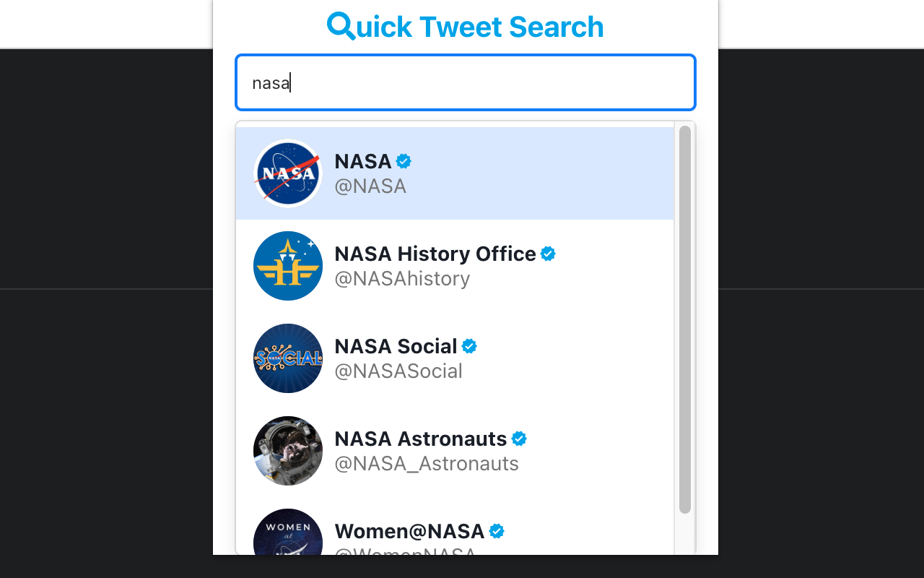The width and height of the screenshot is (924, 578).
Task: Click the NASA History Office avatar
Action: point(287,265)
